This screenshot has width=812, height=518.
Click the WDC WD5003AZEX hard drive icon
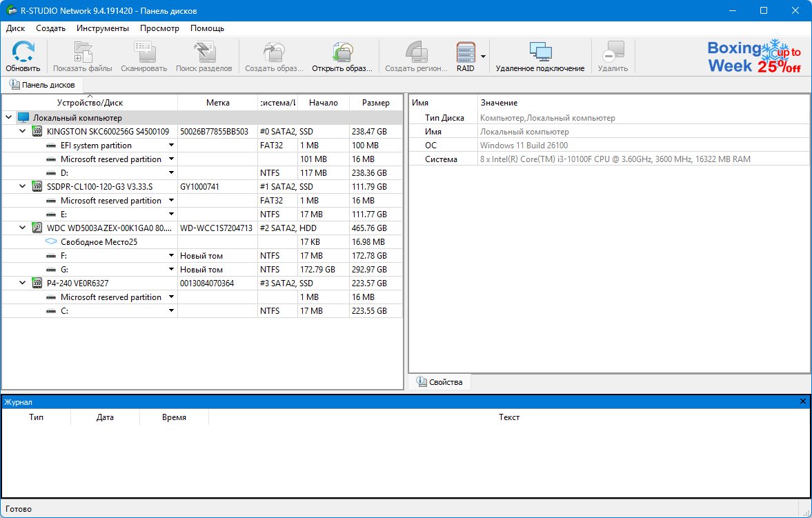point(37,228)
